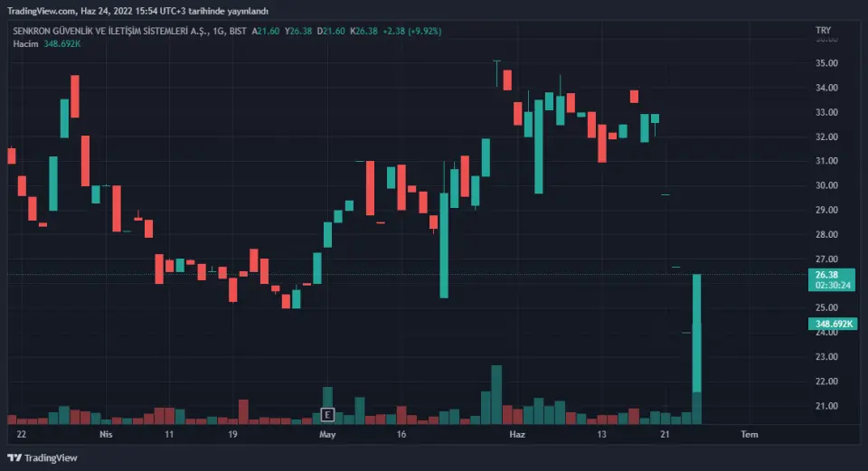Click the current price tag 26.38
Image resolution: width=868 pixels, height=471 pixels.
(826, 275)
